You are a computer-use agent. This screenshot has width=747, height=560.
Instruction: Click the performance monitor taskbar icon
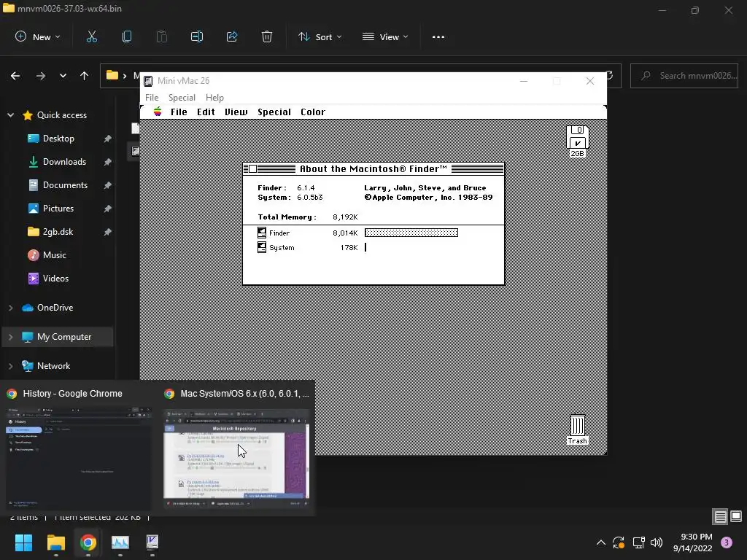click(x=120, y=542)
